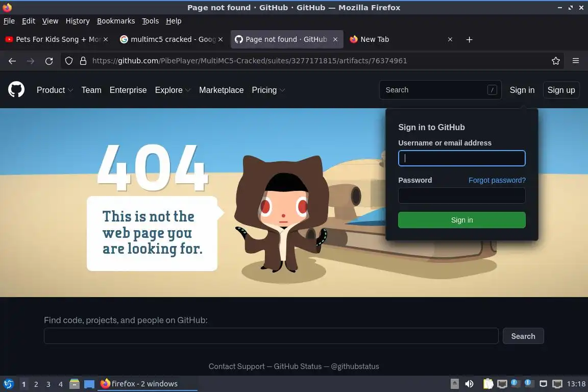Expand the Product dropdown in the GitHub header
The height and width of the screenshot is (392, 588).
(55, 90)
